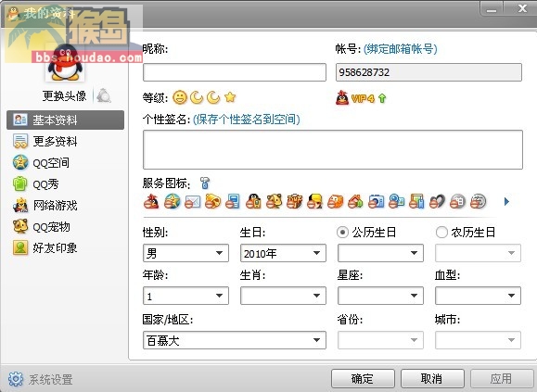Open the 系统设置 link
Image resolution: width=537 pixels, height=392 pixels.
[50, 379]
